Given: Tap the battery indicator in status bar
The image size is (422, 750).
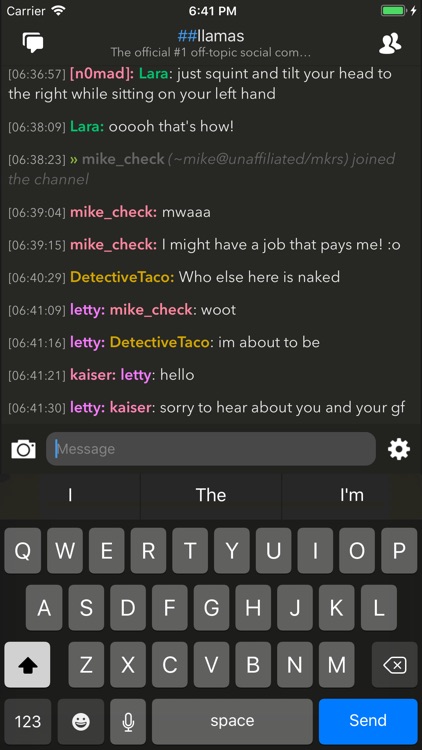Looking at the screenshot, I should pyautogui.click(x=393, y=11).
